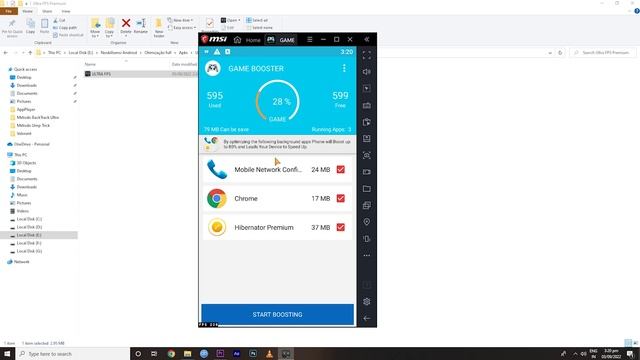Switch to the Share ribbon tab
The image size is (640, 360).
[x=47, y=11]
